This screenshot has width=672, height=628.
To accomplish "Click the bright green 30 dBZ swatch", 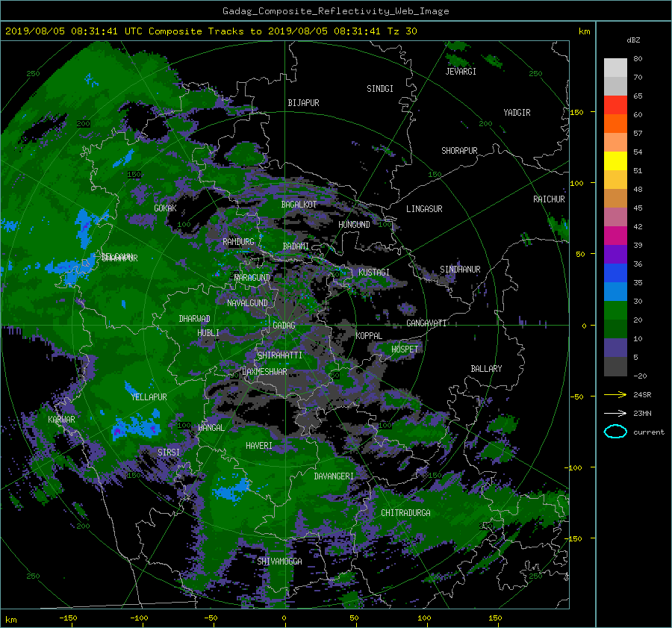I will 615,311.
